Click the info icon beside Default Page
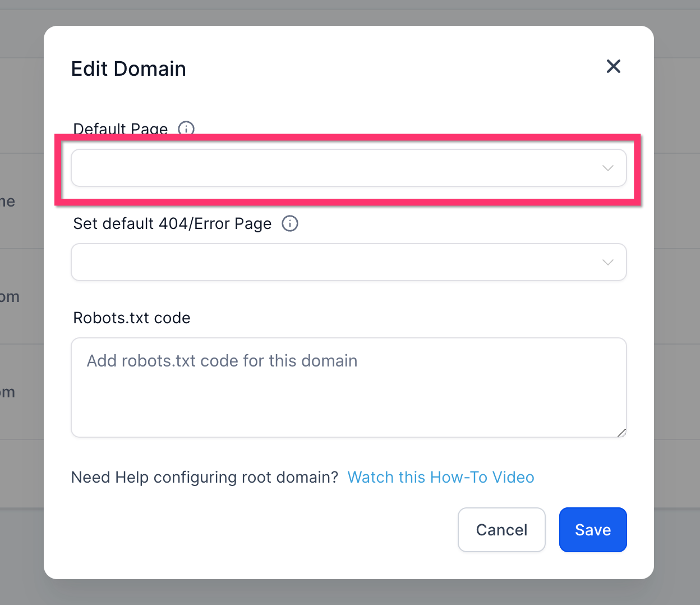Viewport: 700px width, 605px height. 186,129
